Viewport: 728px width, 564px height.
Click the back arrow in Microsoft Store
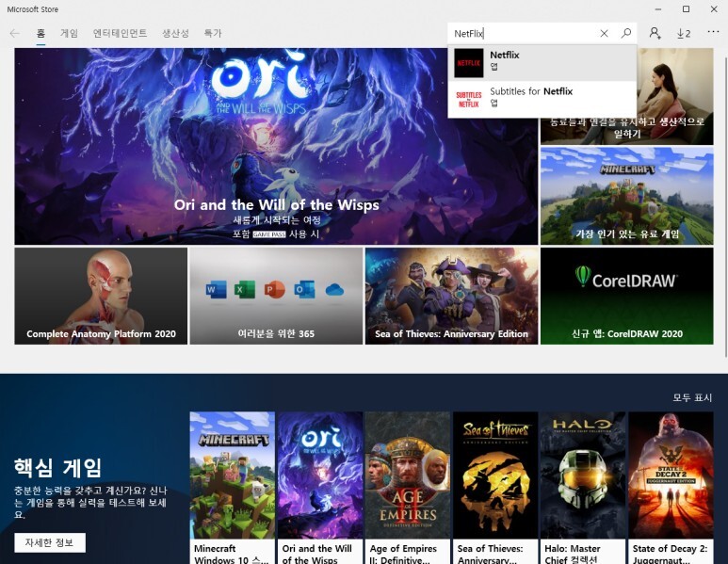pyautogui.click(x=15, y=33)
